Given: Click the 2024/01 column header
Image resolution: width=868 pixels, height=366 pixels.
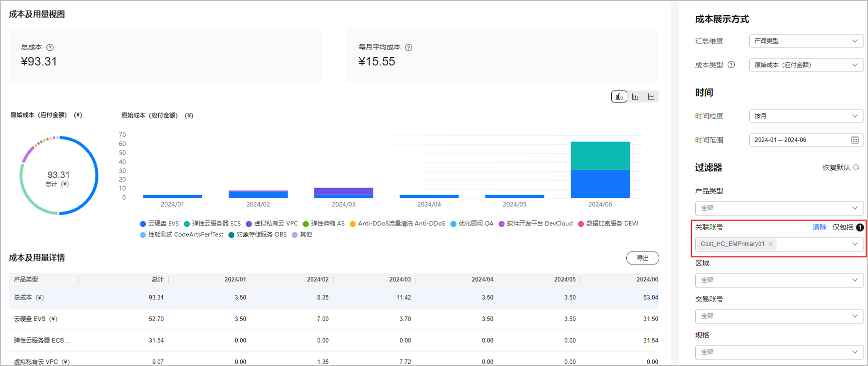Looking at the screenshot, I should point(235,279).
